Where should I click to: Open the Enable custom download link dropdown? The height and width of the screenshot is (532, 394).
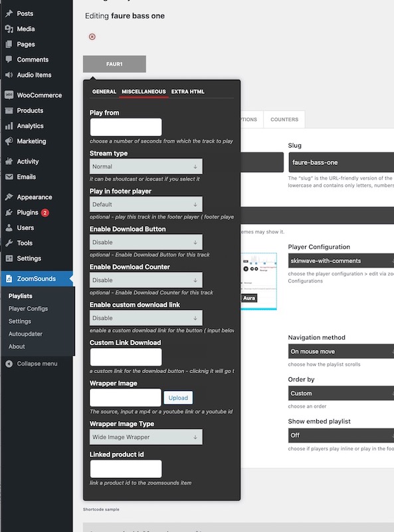pos(146,318)
